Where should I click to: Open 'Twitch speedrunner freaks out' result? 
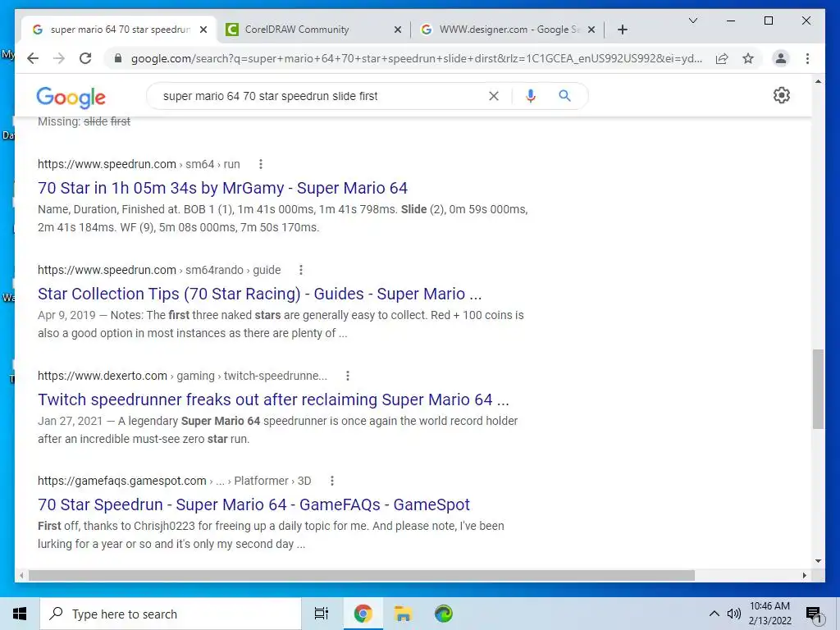(x=273, y=399)
